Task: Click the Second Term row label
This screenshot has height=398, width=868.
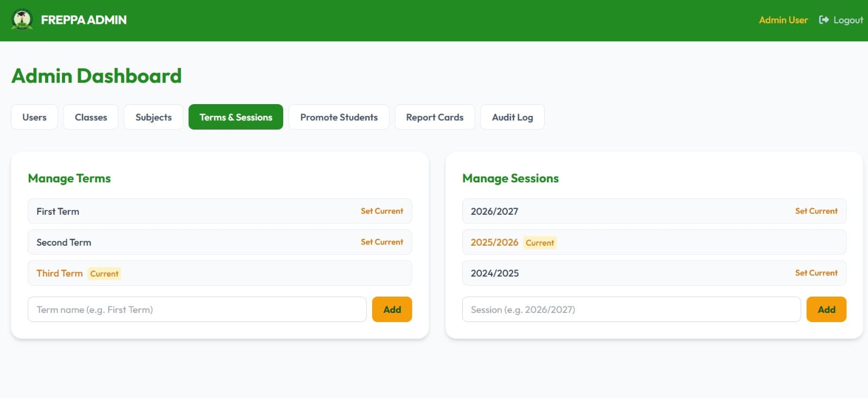Action: coord(63,242)
